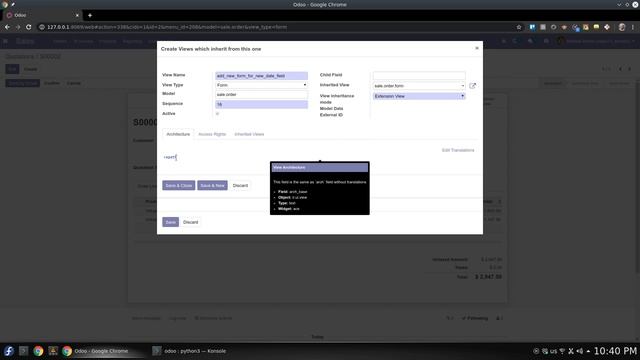Click the US keyboard layout indicator
The image size is (640, 360).
point(553,351)
